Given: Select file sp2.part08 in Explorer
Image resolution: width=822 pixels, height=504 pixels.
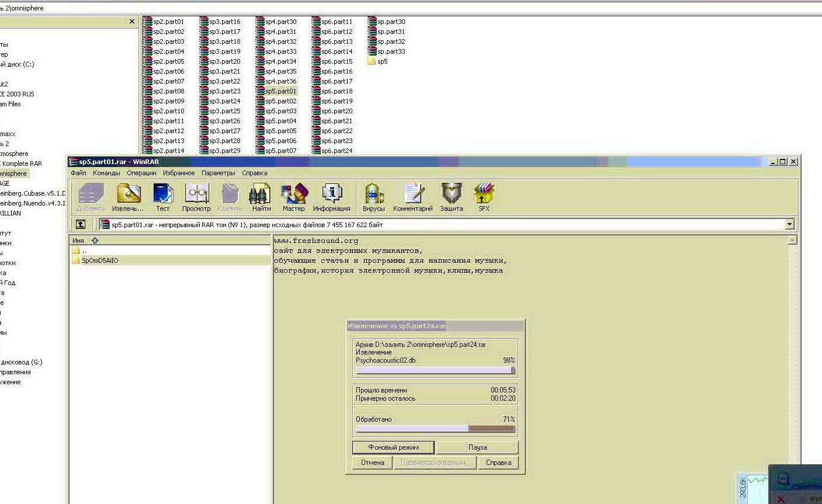Looking at the screenshot, I should coord(164,91).
